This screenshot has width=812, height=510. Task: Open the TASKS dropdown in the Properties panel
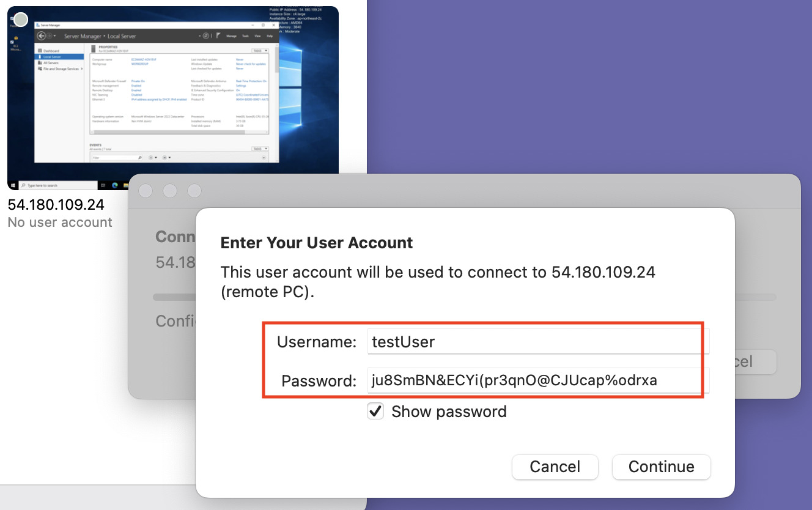coord(259,50)
